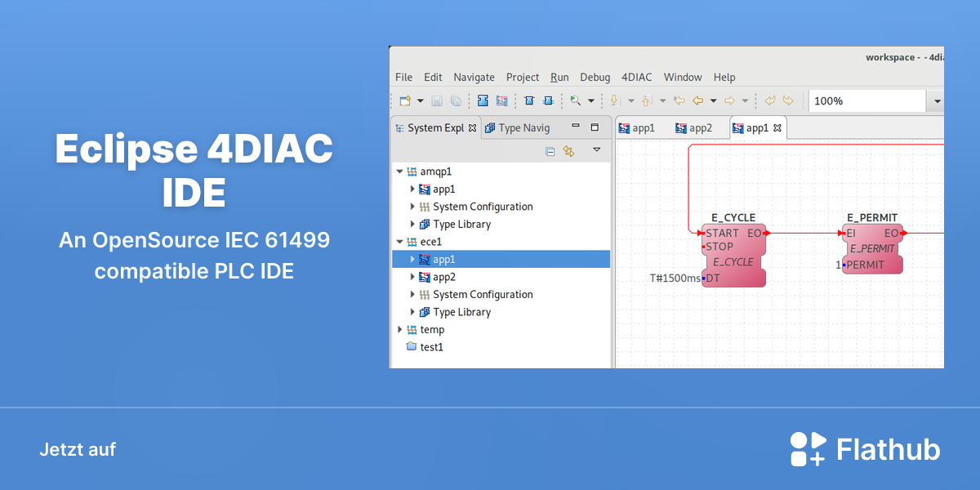Open the Project menu

(523, 77)
